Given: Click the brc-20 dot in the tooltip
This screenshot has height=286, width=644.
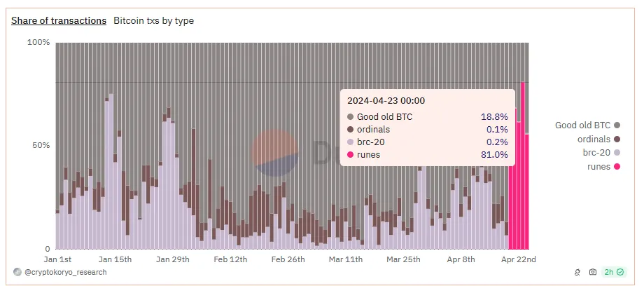Looking at the screenshot, I should tap(350, 142).
